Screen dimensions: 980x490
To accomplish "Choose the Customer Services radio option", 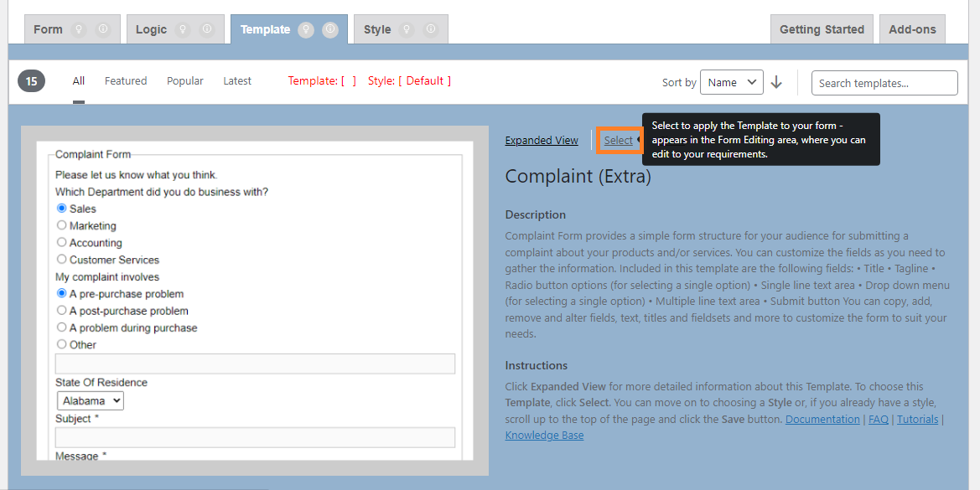I will [61, 260].
